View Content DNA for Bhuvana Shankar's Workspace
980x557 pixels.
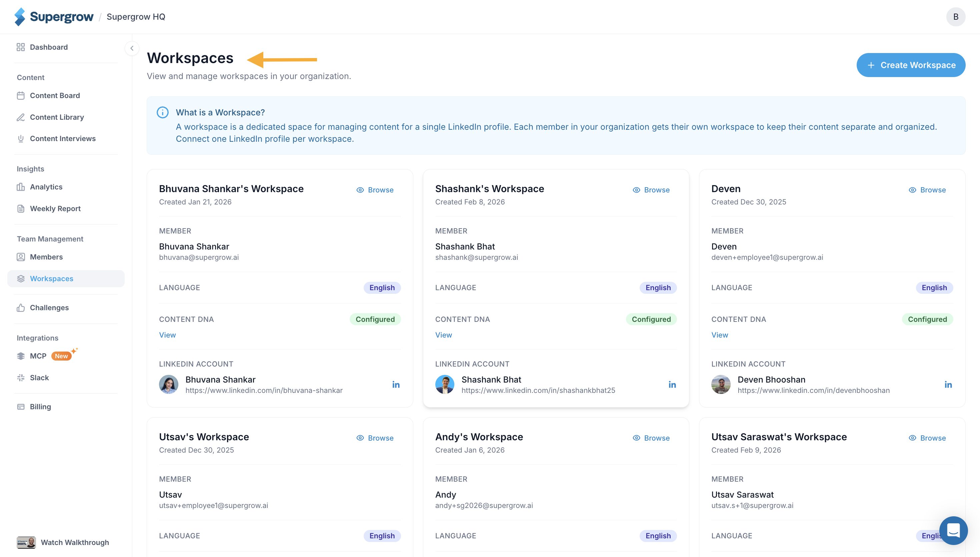coord(167,335)
